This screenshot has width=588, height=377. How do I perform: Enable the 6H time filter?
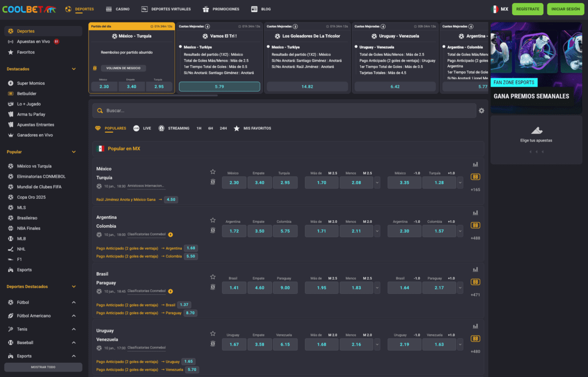point(211,128)
